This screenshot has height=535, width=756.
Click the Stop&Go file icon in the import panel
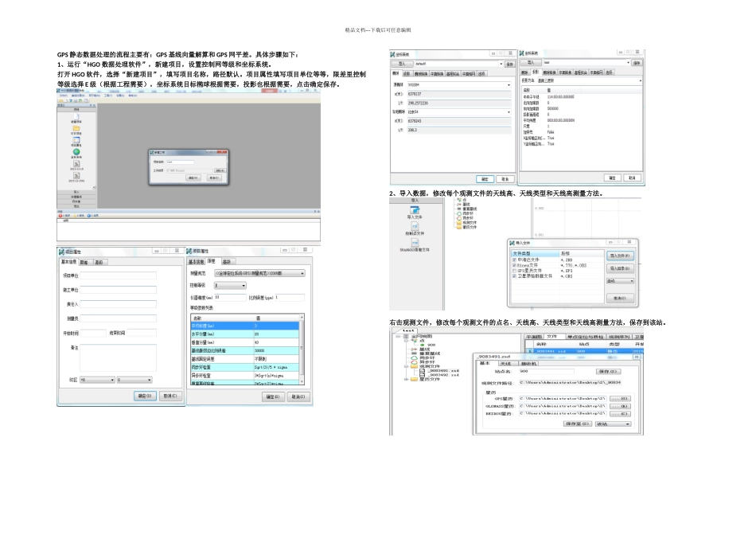point(415,243)
